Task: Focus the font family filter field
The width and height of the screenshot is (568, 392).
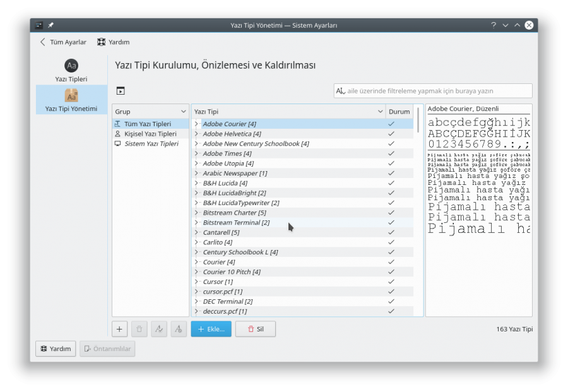Action: (433, 91)
